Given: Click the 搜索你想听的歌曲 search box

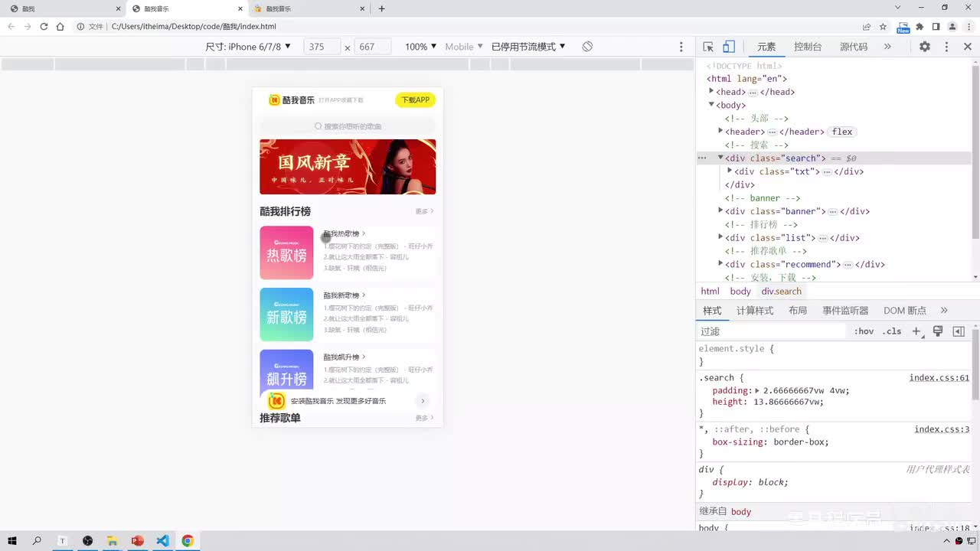Looking at the screenshot, I should tap(348, 126).
